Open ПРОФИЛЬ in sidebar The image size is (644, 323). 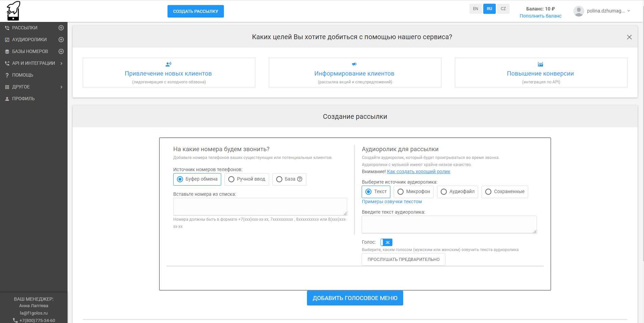pyautogui.click(x=23, y=99)
